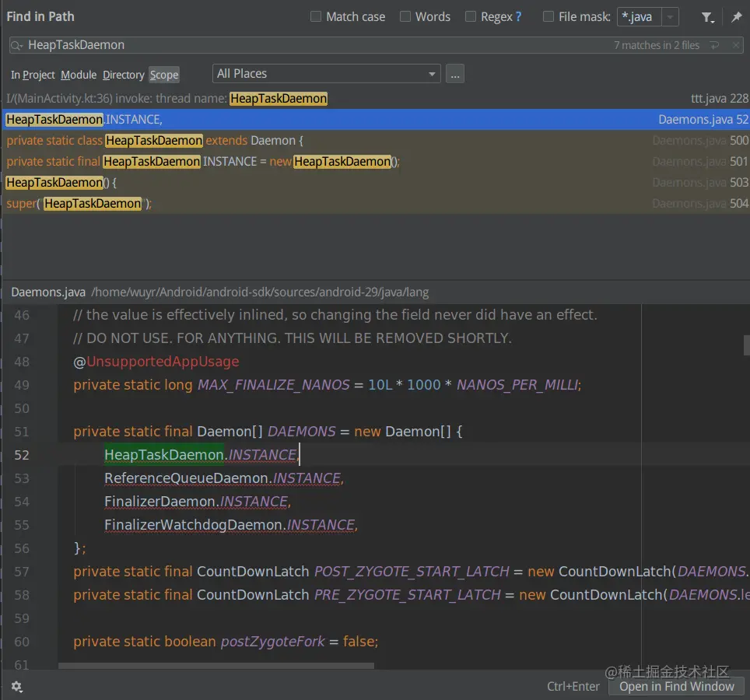Toggle the Words checkbox
The height and width of the screenshot is (700, 750).
pyautogui.click(x=405, y=16)
